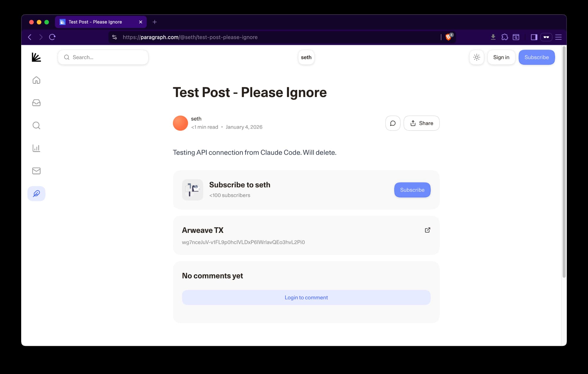This screenshot has height=374, width=588.
Task: Open browser hamburger menu
Action: click(x=558, y=37)
